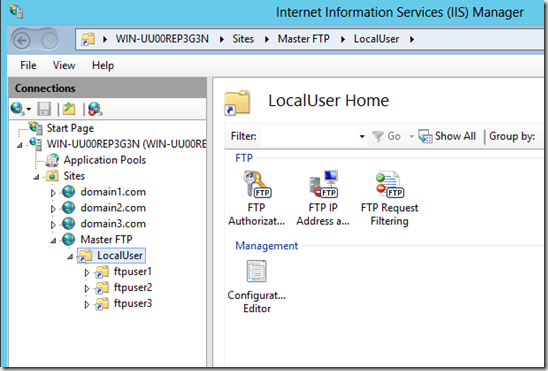Click the ftpuser2 virtual folder icon
The image size is (548, 371).
[x=102, y=288]
